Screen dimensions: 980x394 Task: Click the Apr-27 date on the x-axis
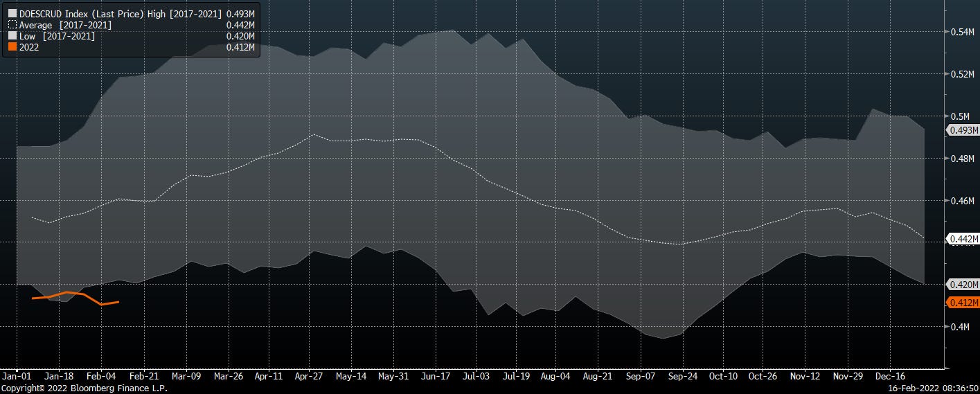click(310, 376)
